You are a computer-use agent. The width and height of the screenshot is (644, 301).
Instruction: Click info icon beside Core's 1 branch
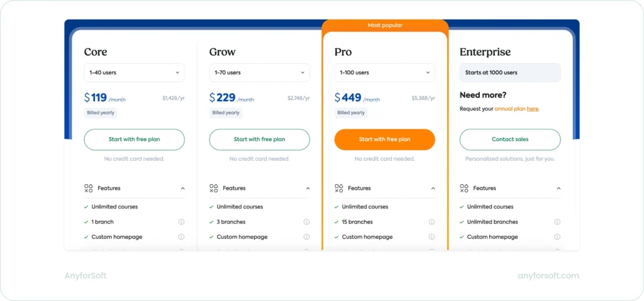coord(181,222)
